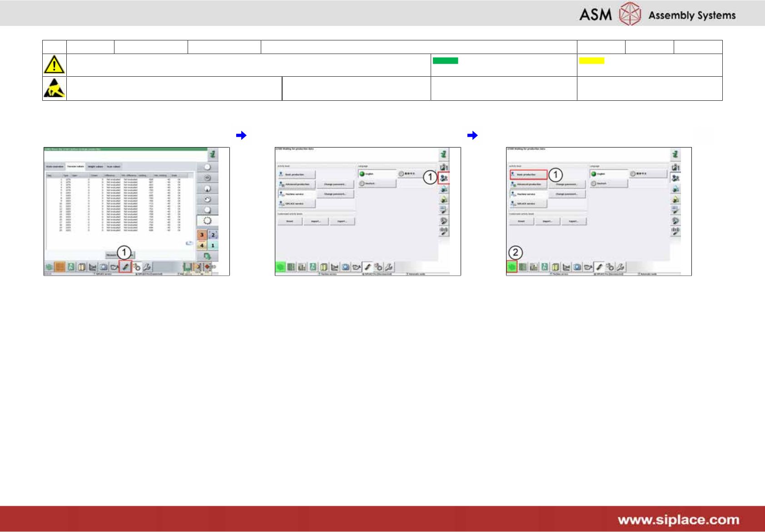The image size is (765, 532).
Task: Open the www.siplace.com link
Action: (x=678, y=520)
